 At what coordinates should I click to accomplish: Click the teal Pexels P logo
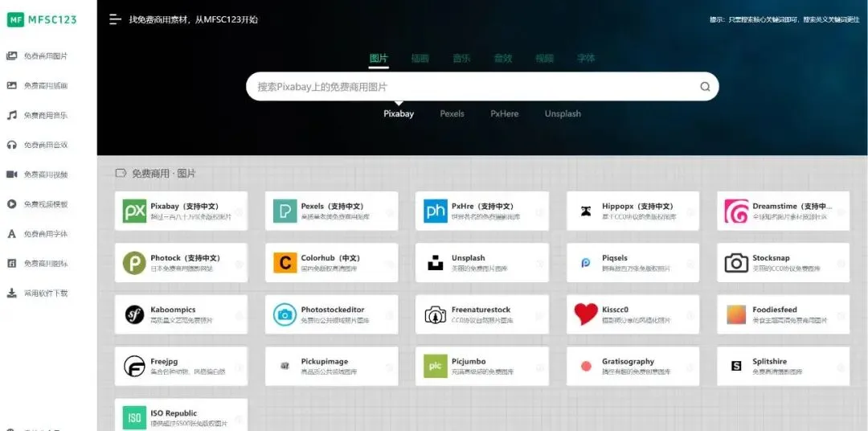point(285,211)
